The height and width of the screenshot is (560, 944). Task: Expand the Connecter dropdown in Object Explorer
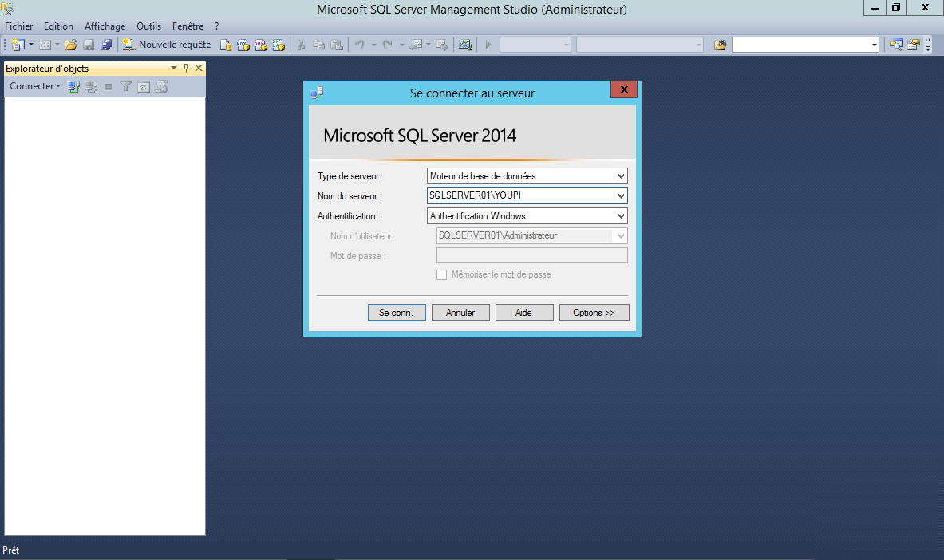pos(35,86)
